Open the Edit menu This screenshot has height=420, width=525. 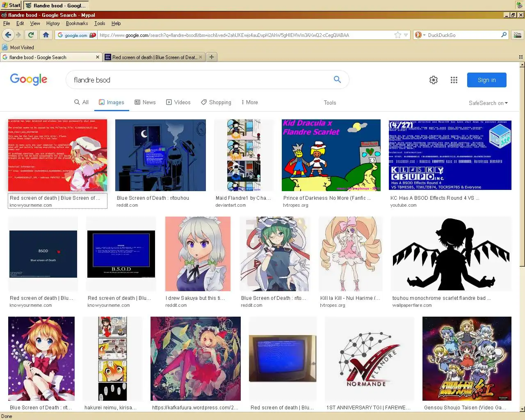click(20, 23)
